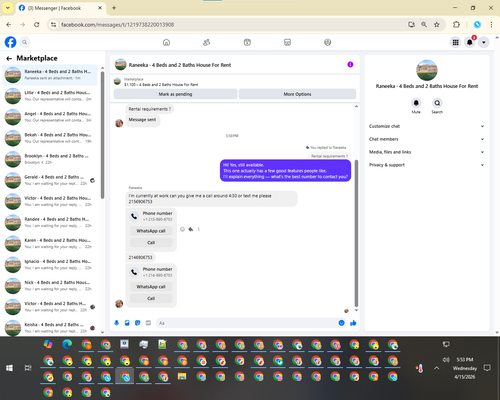Viewport: 500px width, 400px height.
Task: Expand Customize chat section
Action: click(x=426, y=126)
